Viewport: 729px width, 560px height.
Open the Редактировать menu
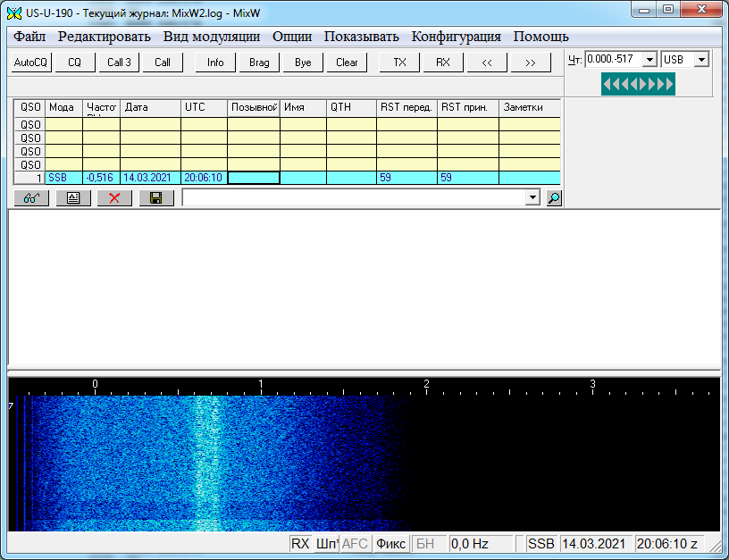click(x=105, y=37)
